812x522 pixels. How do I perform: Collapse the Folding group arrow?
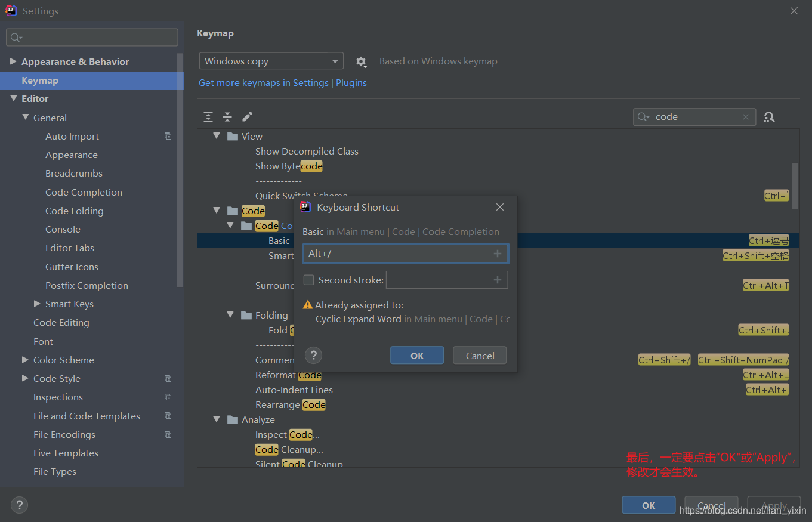click(x=230, y=315)
